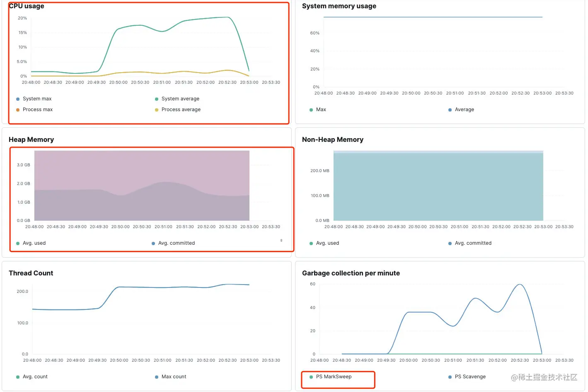Toggle the PS MarkSweep garbage collection series
Screen dimensions: 588x392
click(x=331, y=377)
